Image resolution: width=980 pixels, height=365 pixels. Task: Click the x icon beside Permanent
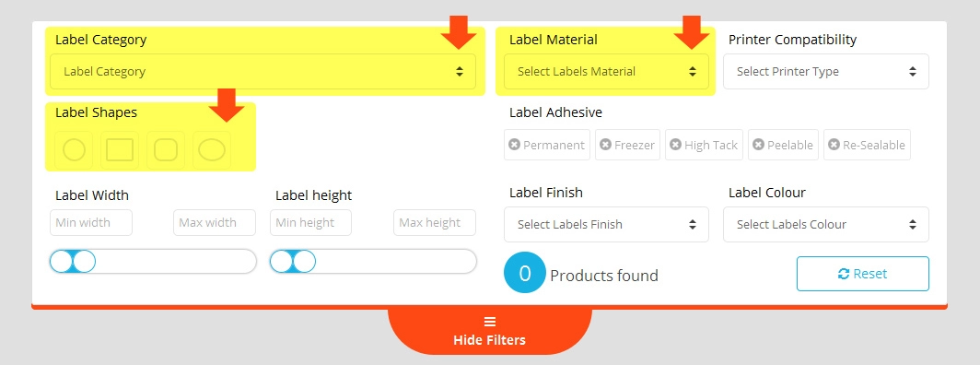(514, 145)
